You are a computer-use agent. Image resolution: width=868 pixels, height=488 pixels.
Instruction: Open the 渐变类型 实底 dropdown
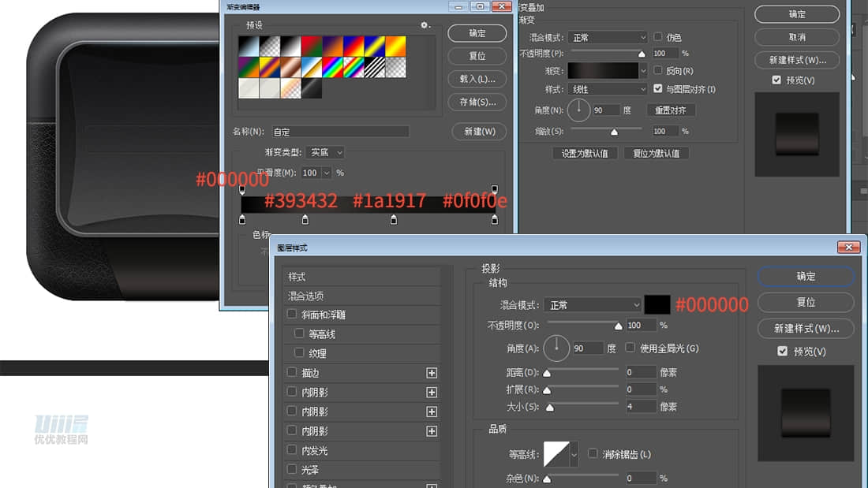pyautogui.click(x=325, y=152)
